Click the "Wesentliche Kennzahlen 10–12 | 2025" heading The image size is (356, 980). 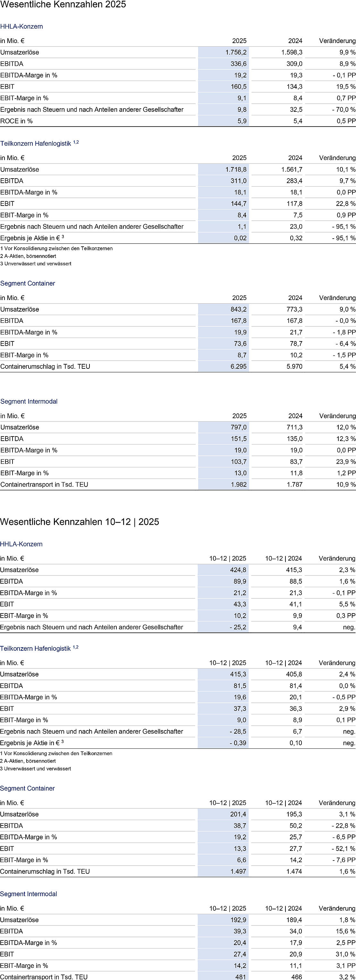(80, 522)
